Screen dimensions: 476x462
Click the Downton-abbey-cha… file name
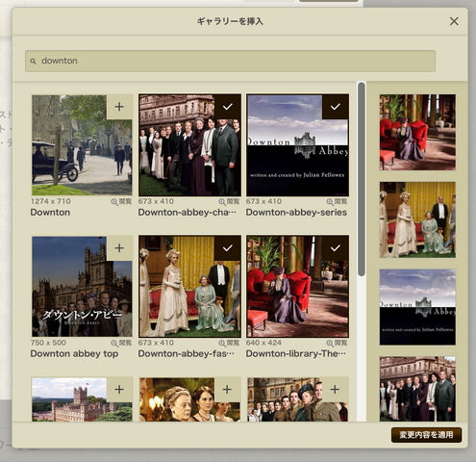click(188, 213)
